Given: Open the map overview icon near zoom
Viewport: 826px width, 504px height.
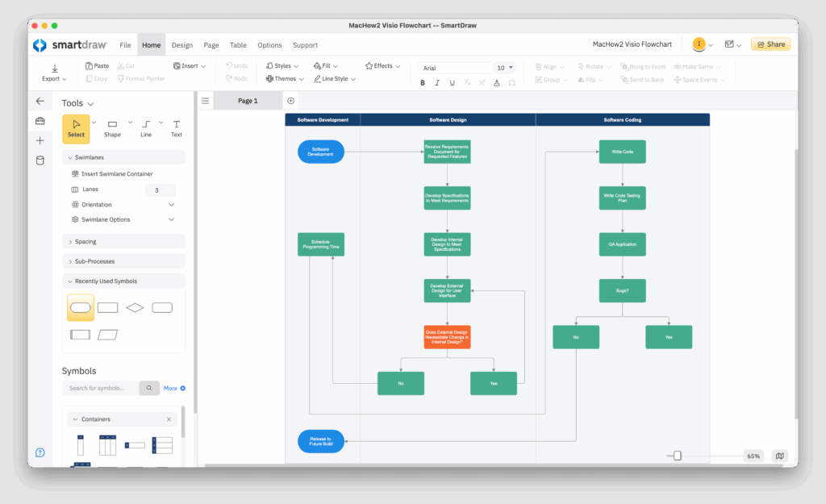Looking at the screenshot, I should pos(780,456).
